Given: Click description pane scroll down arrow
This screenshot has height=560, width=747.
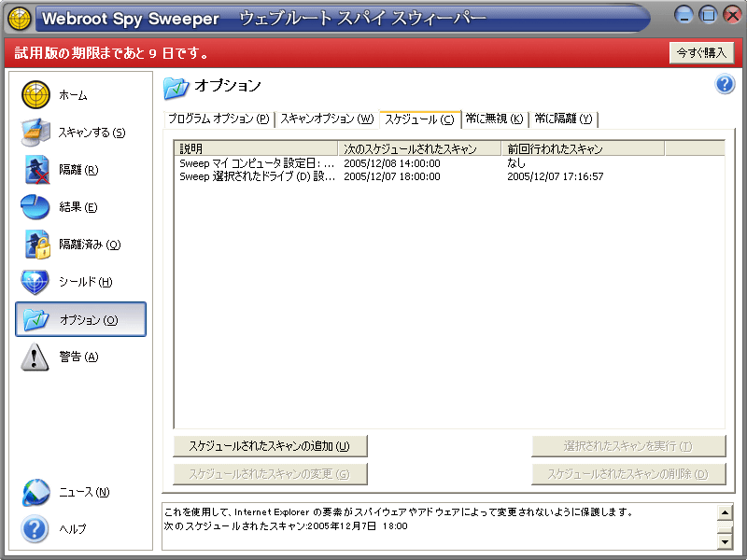Looking at the screenshot, I should point(725,541).
